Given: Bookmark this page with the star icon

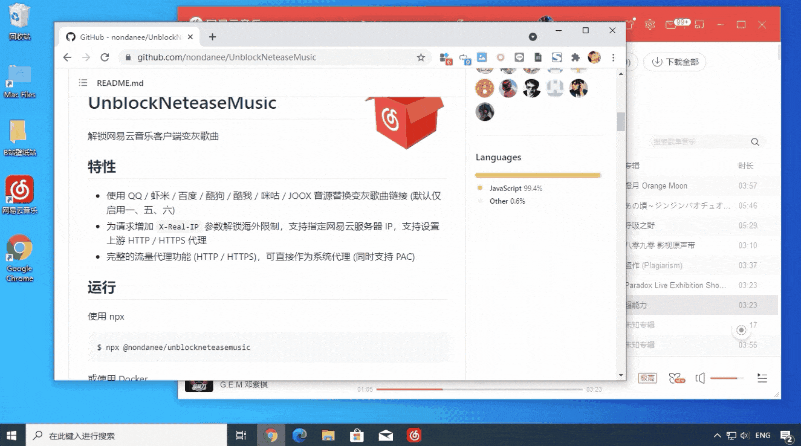Looking at the screenshot, I should tap(420, 58).
